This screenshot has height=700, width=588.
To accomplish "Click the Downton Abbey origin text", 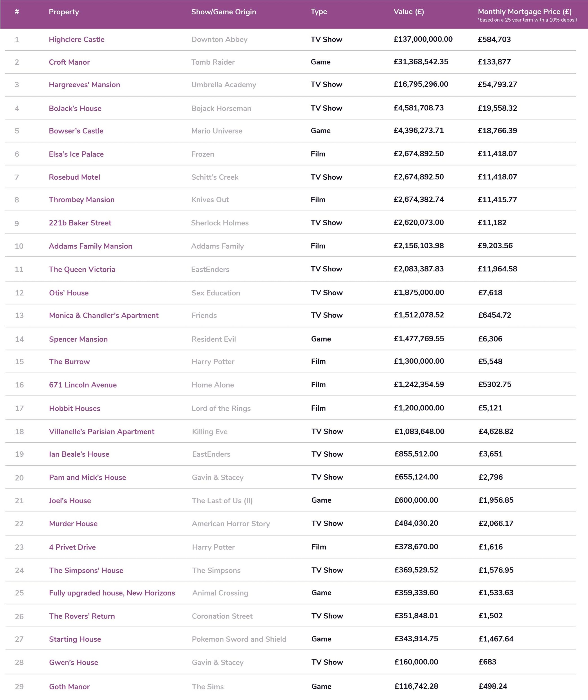I will pyautogui.click(x=219, y=39).
